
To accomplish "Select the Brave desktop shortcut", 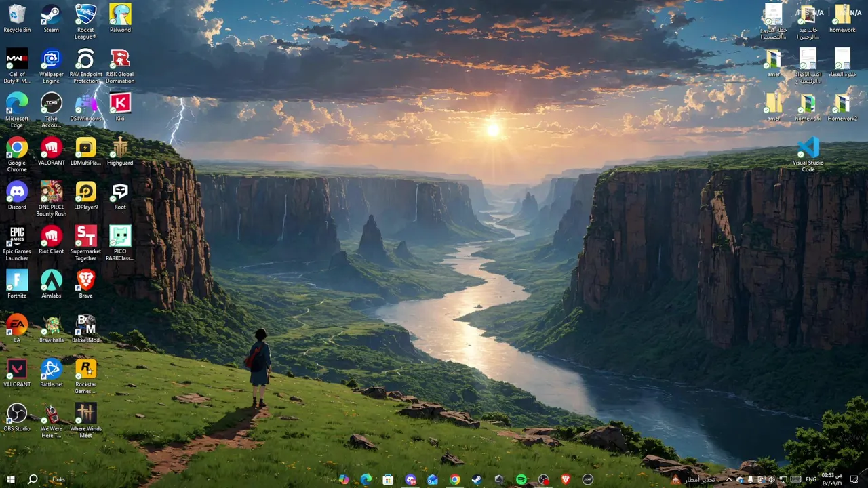I will (85, 285).
